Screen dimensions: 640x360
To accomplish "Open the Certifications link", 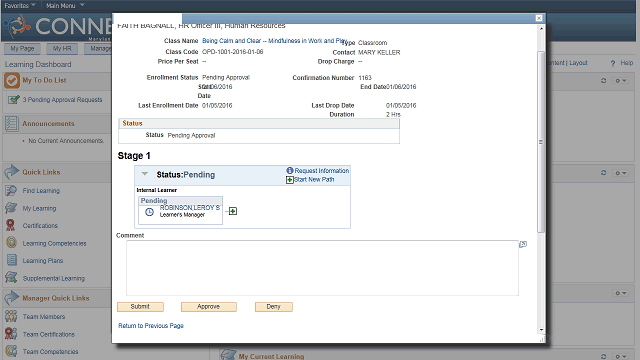I will (x=40, y=226).
